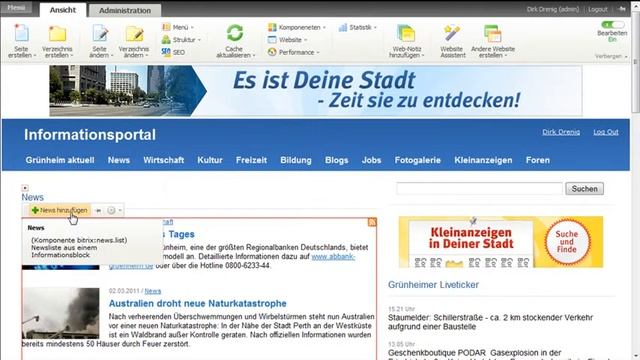
Task: Click the www.abbank link in the article
Action: pyautogui.click(x=333, y=256)
